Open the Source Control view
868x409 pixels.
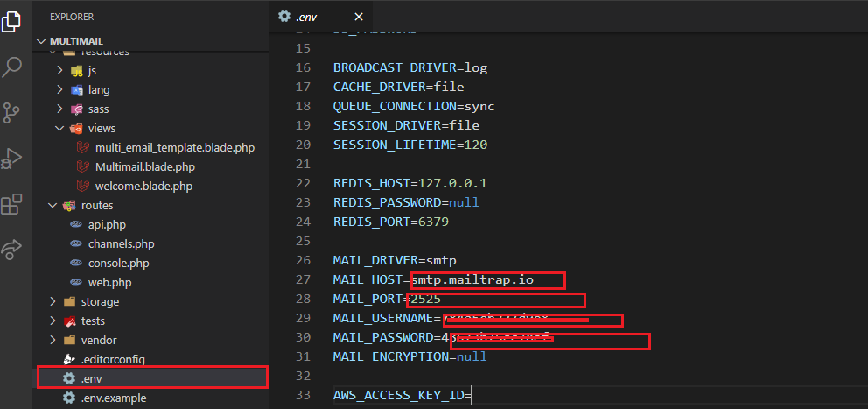(x=12, y=112)
